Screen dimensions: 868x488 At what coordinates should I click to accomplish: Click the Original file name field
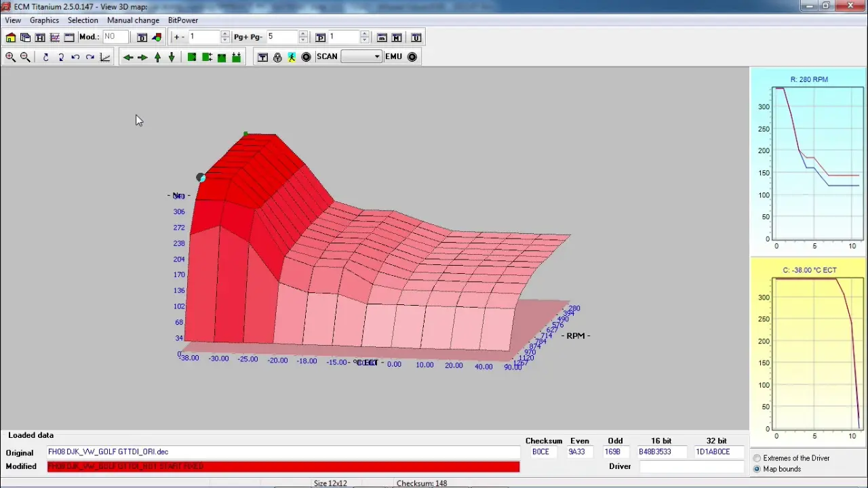pos(283,452)
